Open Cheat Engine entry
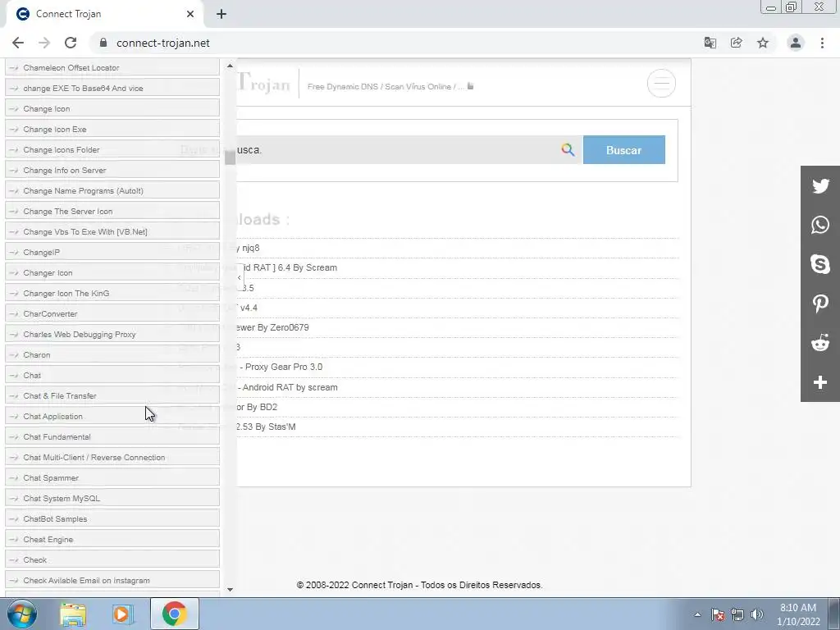840x630 pixels. 112,539
